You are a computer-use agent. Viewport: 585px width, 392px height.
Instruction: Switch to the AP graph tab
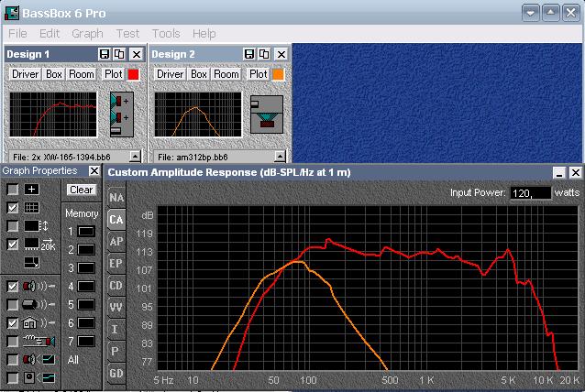click(x=116, y=241)
